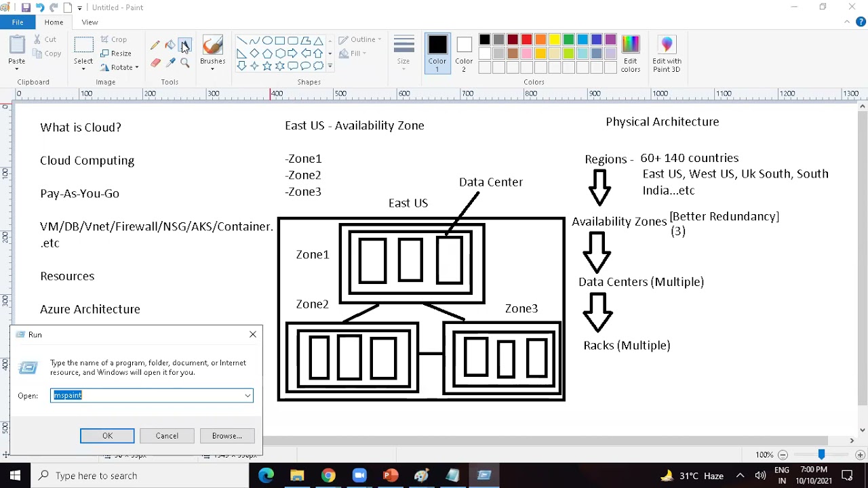Open the Outline dropdown
This screenshot has height=488, width=868.
[x=360, y=39]
